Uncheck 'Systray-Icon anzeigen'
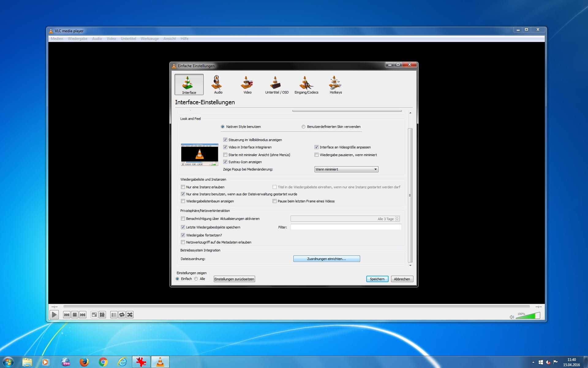Image resolution: width=588 pixels, height=368 pixels. pyautogui.click(x=225, y=162)
